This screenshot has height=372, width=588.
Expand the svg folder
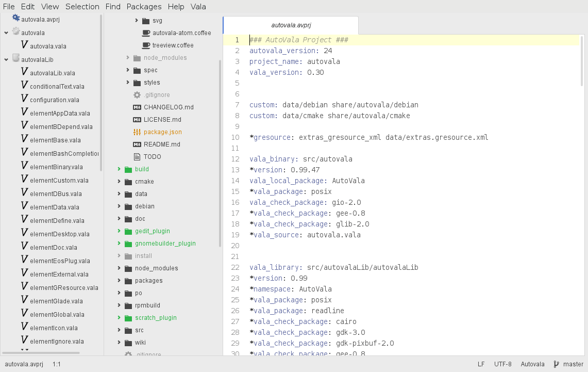click(137, 21)
